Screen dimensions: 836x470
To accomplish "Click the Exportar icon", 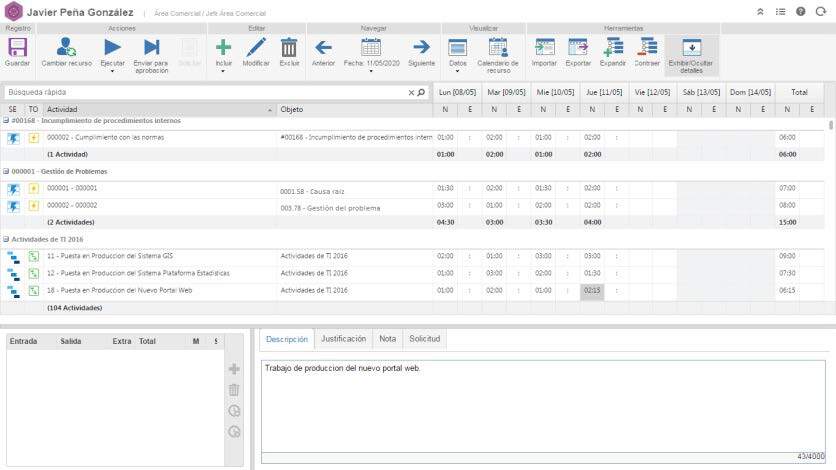I will click(x=578, y=48).
